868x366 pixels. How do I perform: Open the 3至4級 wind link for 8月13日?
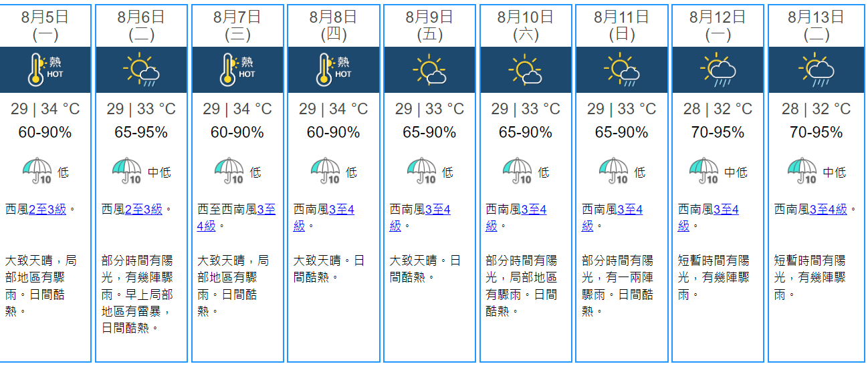pos(828,210)
